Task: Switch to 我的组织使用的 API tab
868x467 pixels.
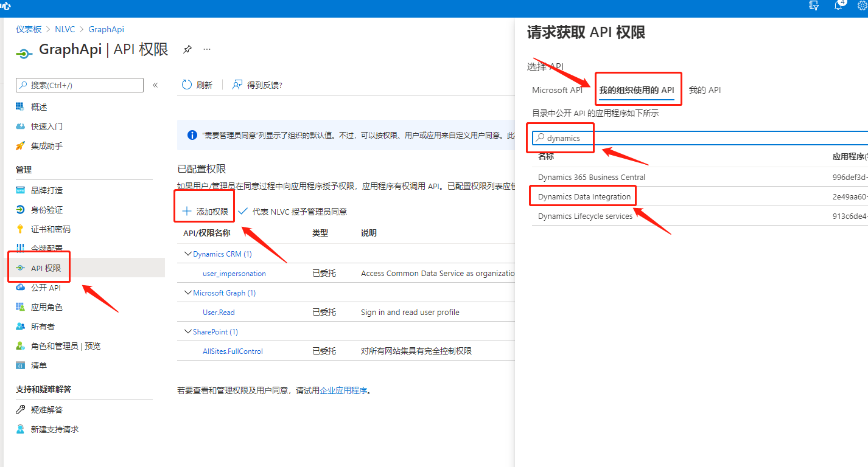Action: pyautogui.click(x=637, y=90)
